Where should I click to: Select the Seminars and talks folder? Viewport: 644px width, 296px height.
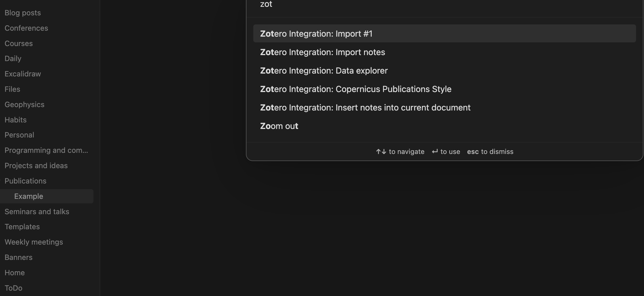[37, 211]
